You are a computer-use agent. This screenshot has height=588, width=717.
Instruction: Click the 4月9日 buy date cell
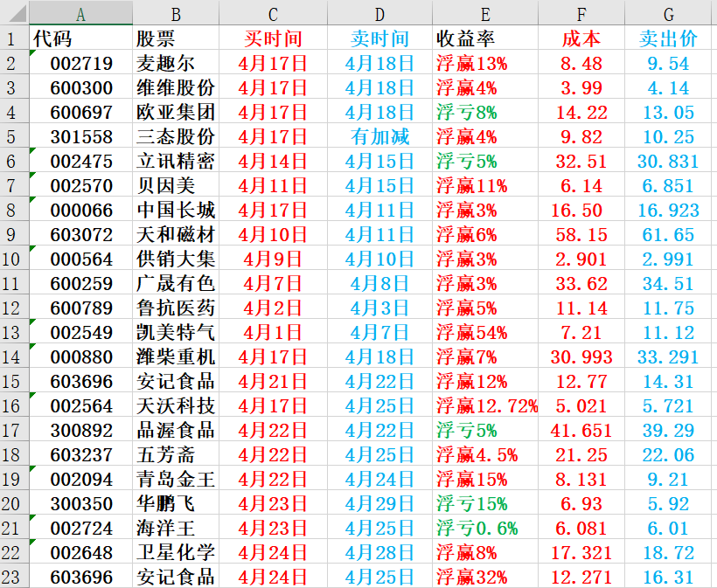pyautogui.click(x=274, y=258)
